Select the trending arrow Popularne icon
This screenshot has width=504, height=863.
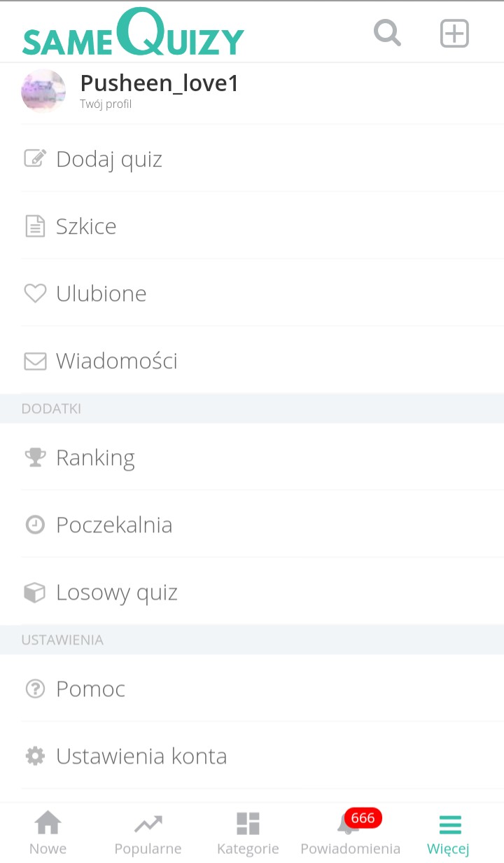tap(148, 823)
